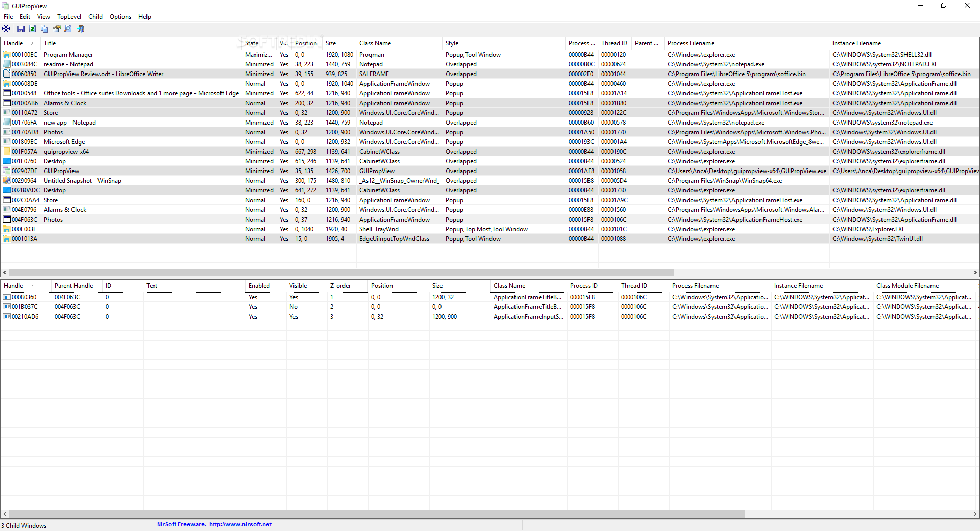
Task: Click the bottom pane scroll right arrow
Action: point(975,514)
